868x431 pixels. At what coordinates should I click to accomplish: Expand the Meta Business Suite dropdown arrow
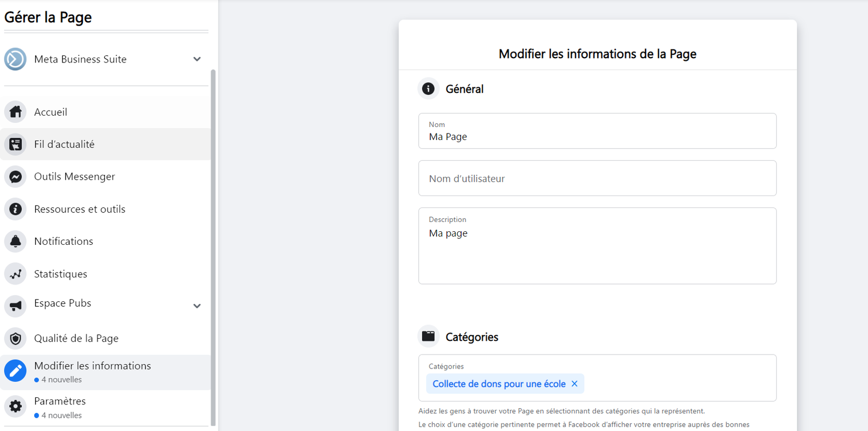(x=197, y=59)
